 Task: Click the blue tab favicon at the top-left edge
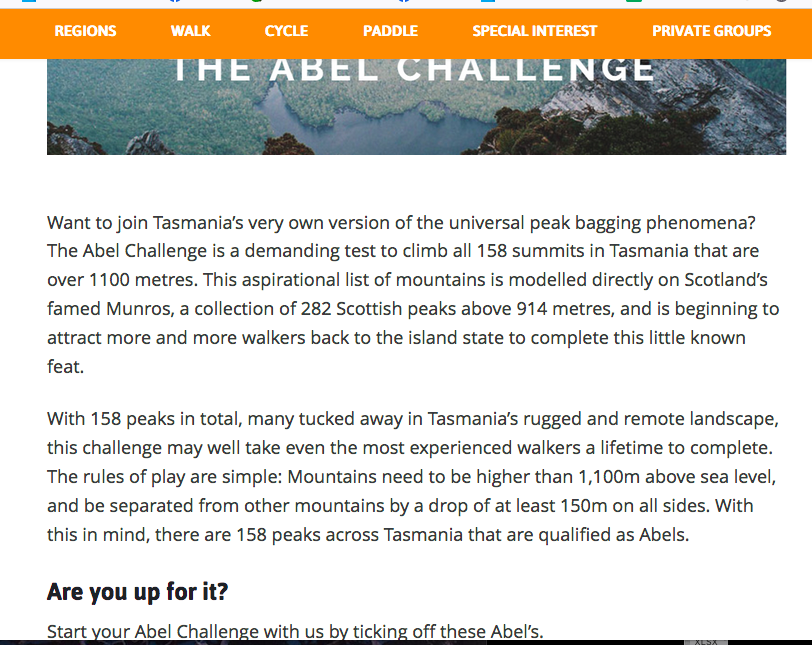coord(28,1)
